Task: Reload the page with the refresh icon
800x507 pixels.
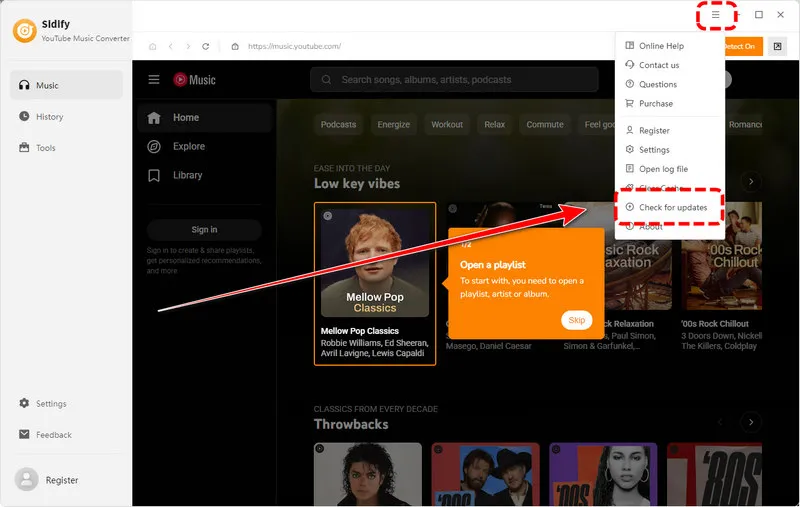Action: (206, 46)
